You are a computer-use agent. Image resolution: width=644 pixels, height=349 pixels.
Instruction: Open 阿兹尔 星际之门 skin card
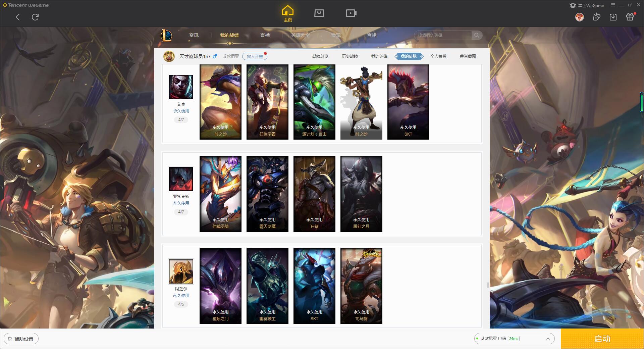click(x=220, y=286)
